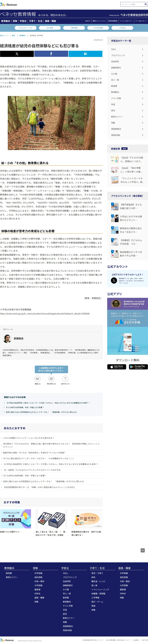Select 受験 in main navigation

click(15, 21)
